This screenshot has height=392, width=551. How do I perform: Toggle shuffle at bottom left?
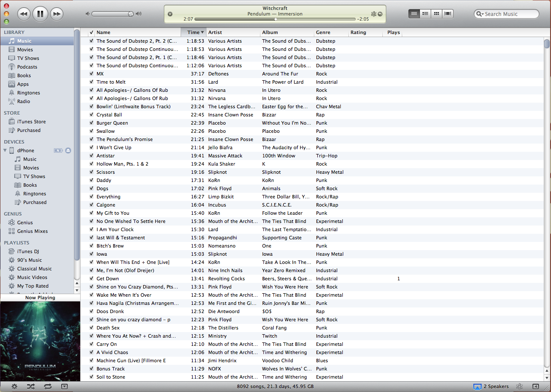point(31,386)
